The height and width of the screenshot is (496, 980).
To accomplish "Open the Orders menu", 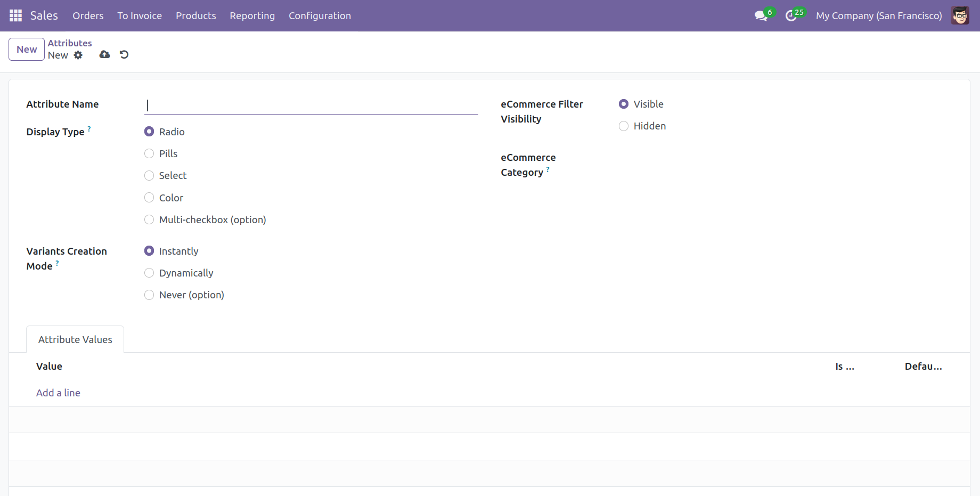I will coord(88,15).
